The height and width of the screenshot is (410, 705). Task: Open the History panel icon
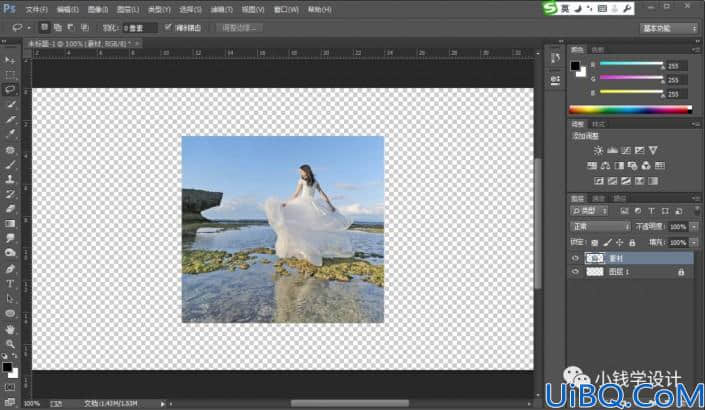tap(555, 58)
